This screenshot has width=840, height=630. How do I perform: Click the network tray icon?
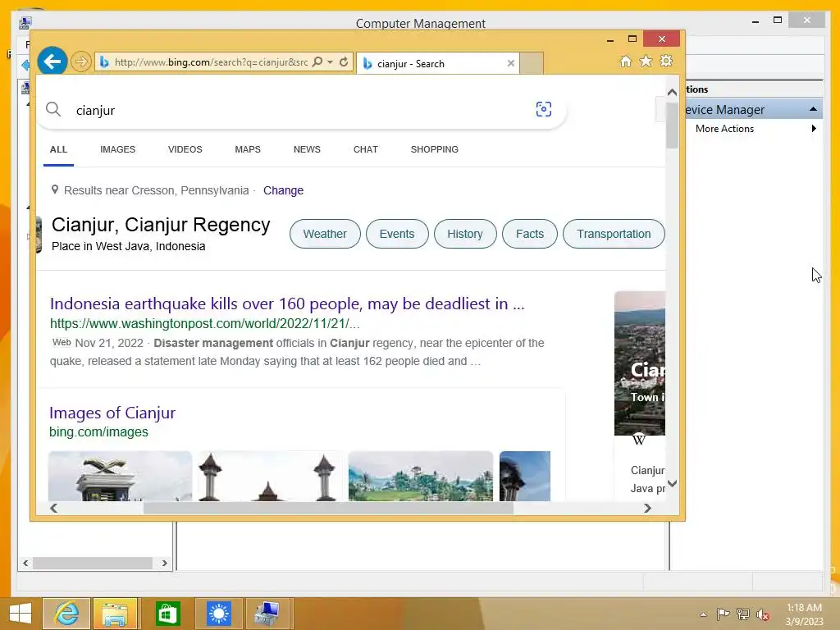(x=743, y=614)
